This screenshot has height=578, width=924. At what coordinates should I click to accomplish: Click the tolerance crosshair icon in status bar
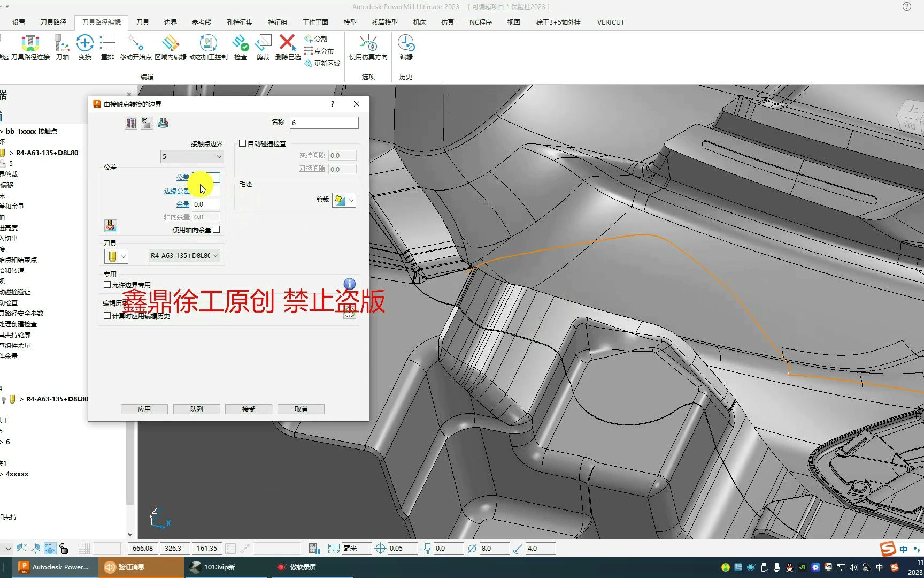tap(380, 549)
